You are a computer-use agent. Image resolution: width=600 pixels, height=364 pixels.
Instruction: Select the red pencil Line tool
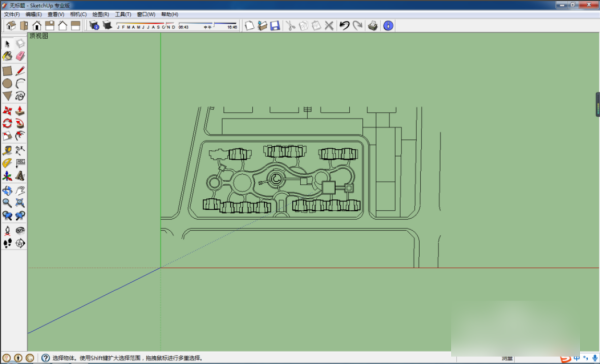pos(20,71)
